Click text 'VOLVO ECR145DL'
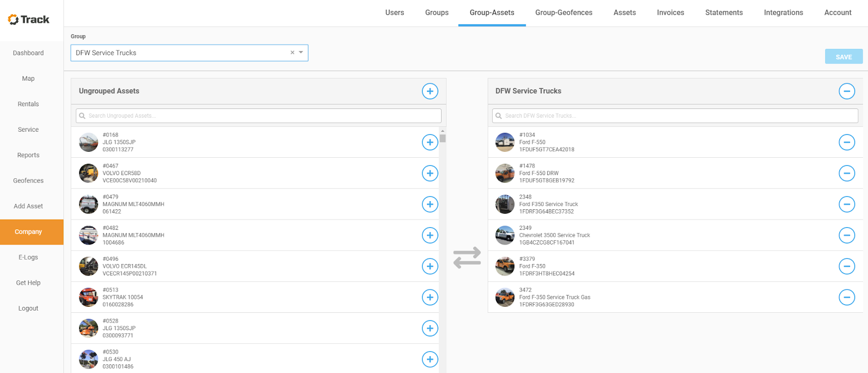Viewport: 868px width, 373px height. point(124,266)
